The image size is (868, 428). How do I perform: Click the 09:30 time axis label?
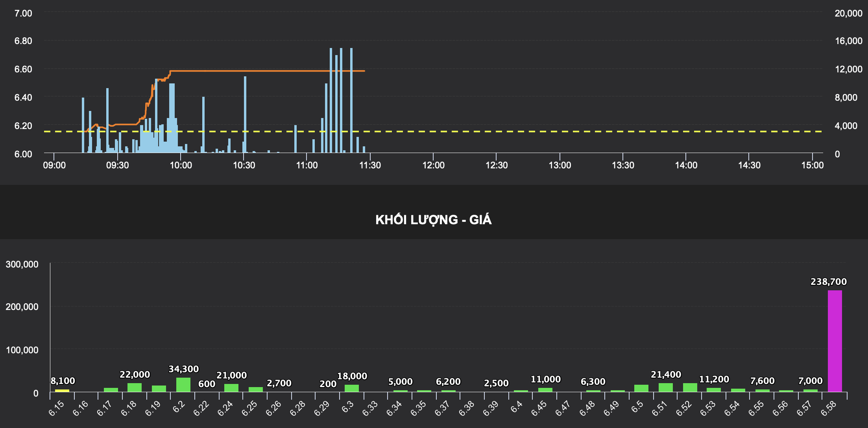click(x=117, y=165)
